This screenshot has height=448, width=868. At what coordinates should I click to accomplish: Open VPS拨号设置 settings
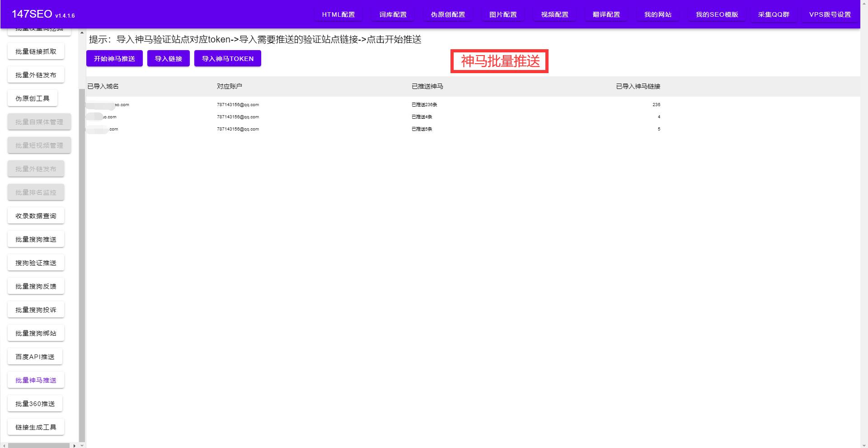click(830, 14)
